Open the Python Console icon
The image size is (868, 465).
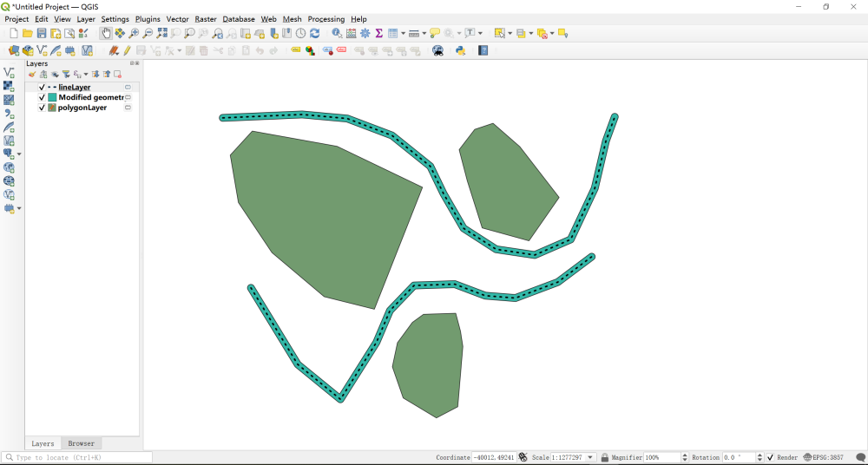[460, 50]
